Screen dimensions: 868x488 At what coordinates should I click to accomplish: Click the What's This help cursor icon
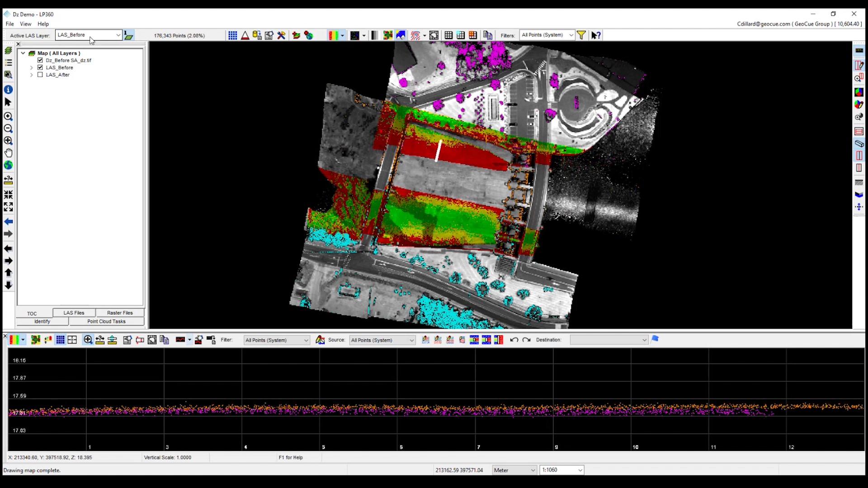pyautogui.click(x=596, y=35)
